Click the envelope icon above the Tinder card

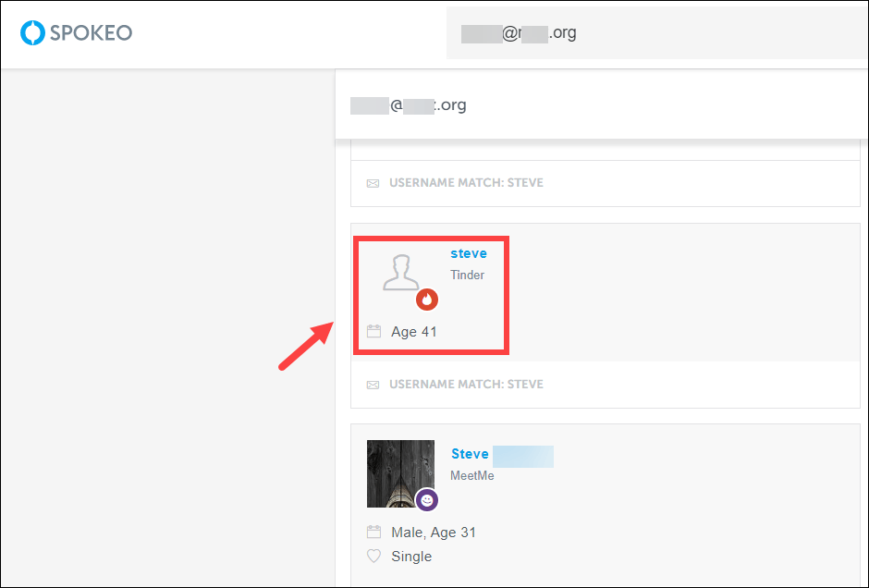[x=373, y=183]
